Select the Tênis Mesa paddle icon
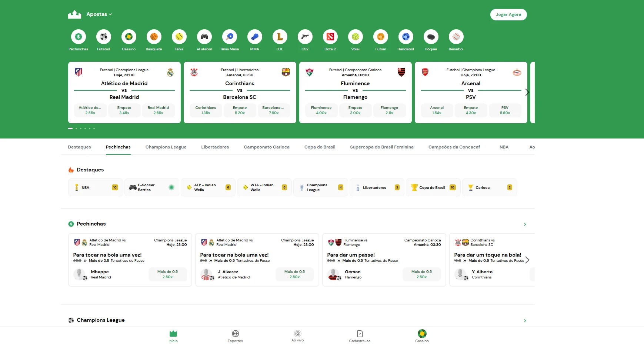The image size is (644, 344). [229, 37]
